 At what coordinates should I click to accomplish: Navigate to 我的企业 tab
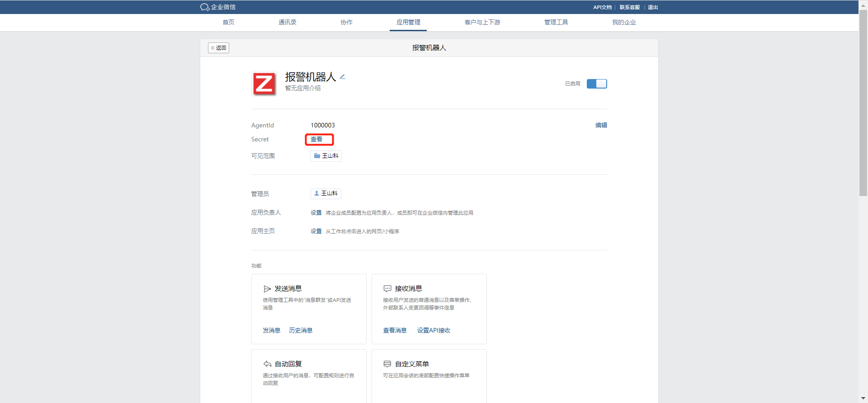[624, 22]
